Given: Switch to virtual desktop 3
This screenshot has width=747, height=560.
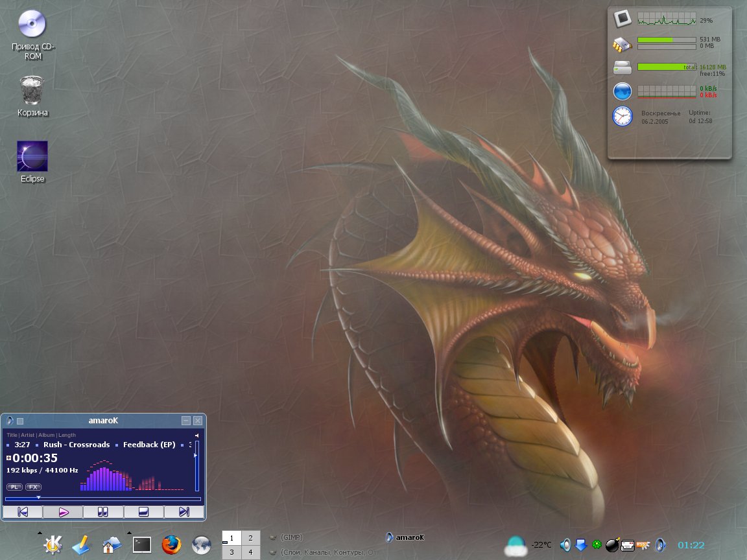Looking at the screenshot, I should click(x=231, y=552).
